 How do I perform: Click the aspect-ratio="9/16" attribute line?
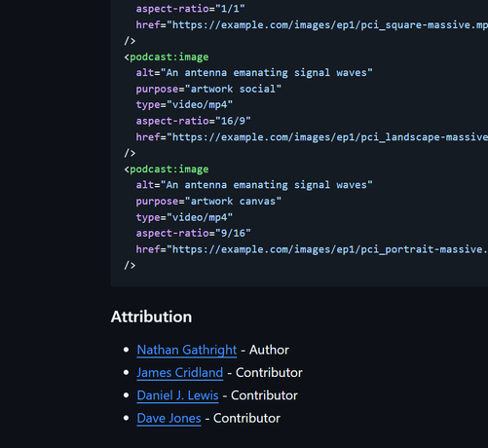click(194, 233)
